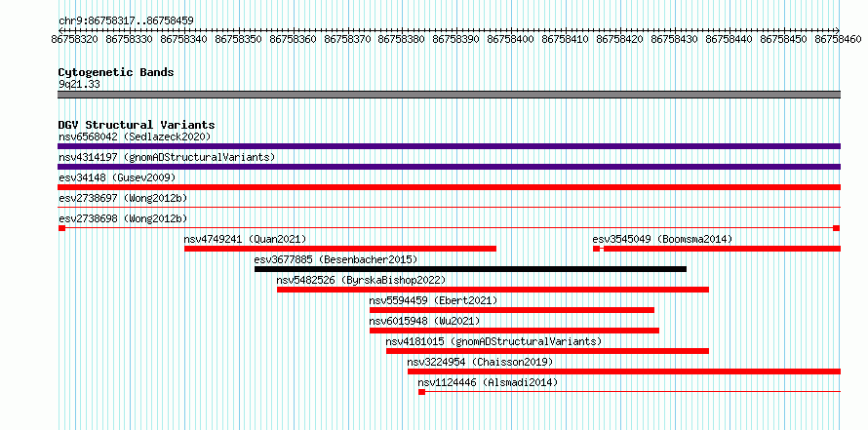868x430 pixels.
Task: Click the left red block of esv2738698
Action: pos(62,228)
